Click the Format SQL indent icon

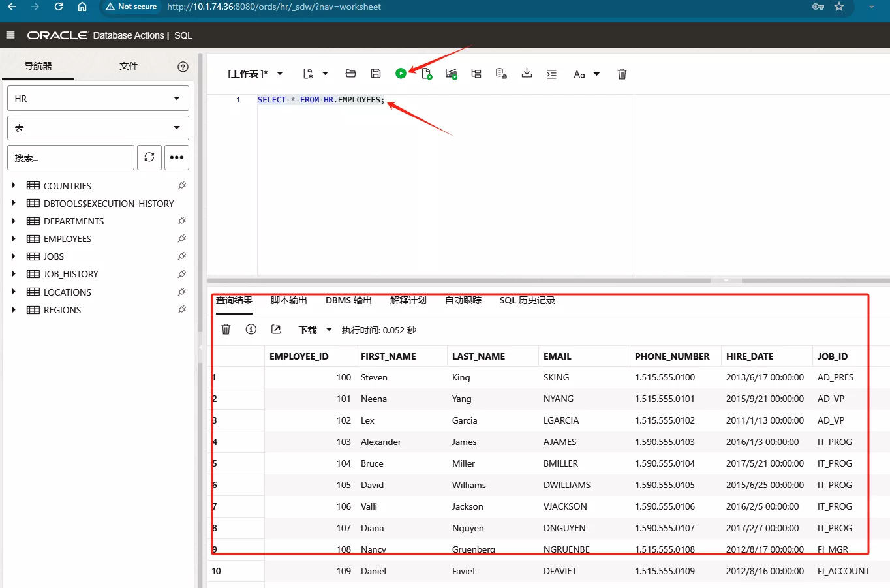(551, 74)
